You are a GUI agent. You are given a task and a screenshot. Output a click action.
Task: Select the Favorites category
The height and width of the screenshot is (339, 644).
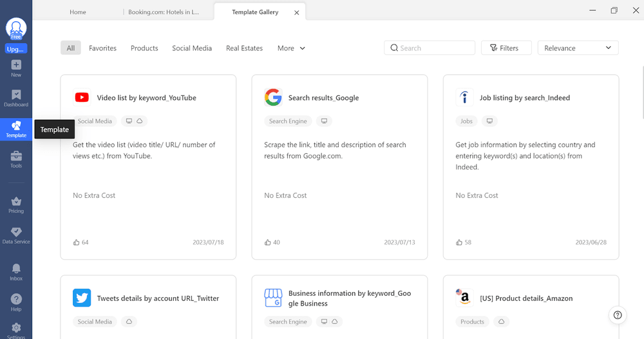(102, 48)
